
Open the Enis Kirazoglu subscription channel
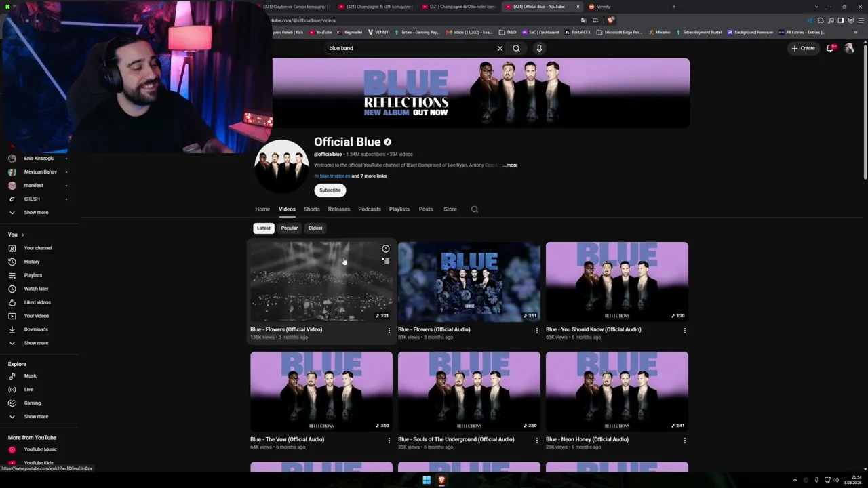click(38, 159)
